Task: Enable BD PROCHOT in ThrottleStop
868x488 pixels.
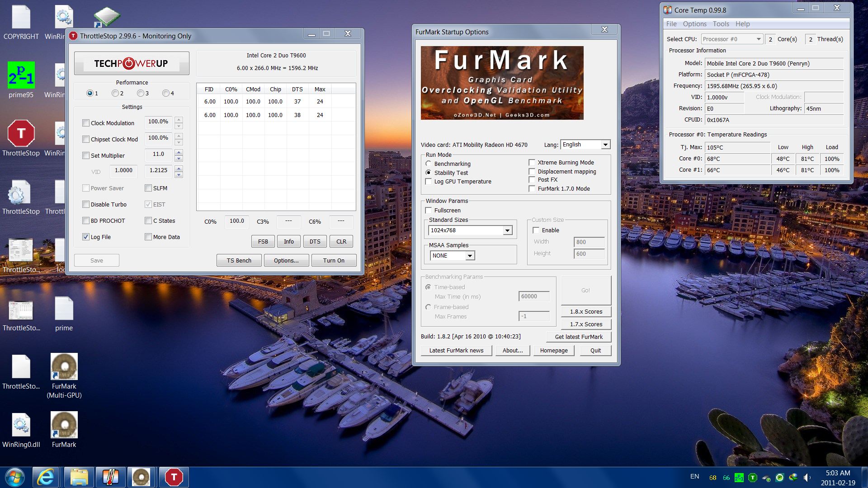Action: 86,221
